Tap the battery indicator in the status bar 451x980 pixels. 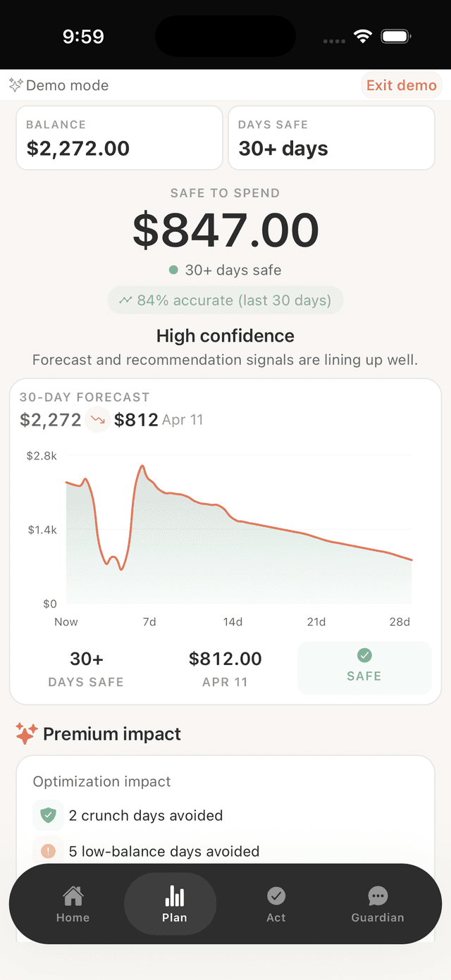(x=395, y=35)
